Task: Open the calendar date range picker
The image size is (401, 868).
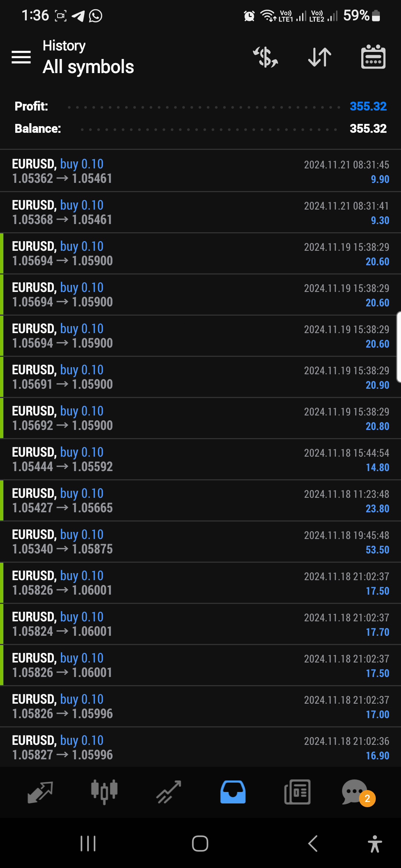Action: tap(373, 57)
